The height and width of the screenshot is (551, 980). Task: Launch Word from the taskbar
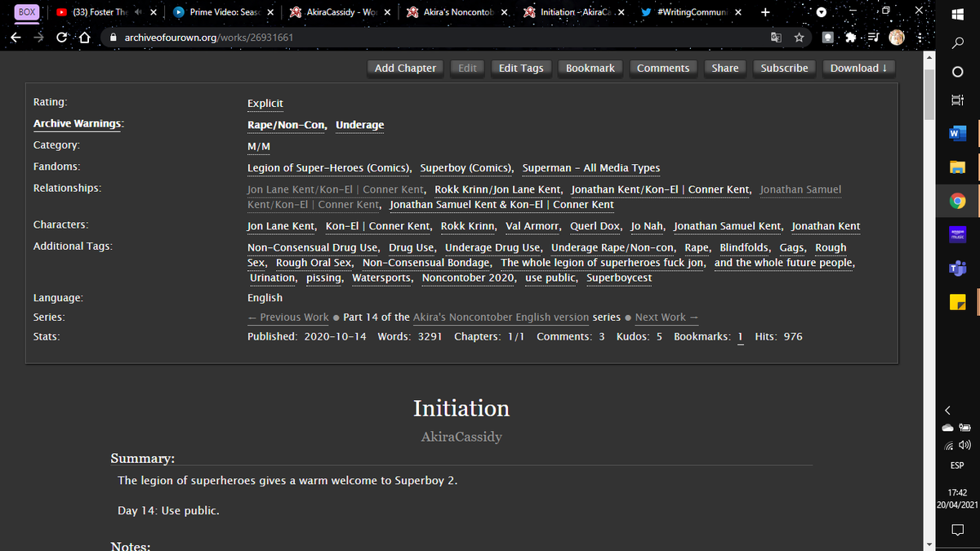959,134
